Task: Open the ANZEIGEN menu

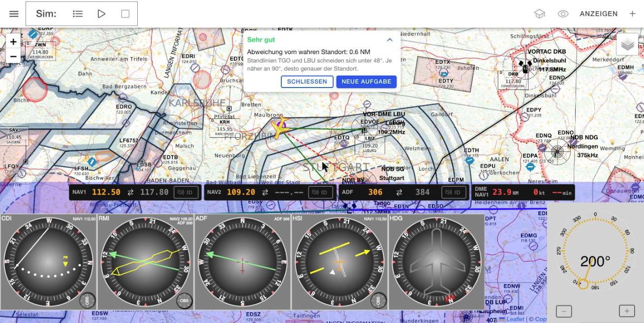Action: click(599, 14)
